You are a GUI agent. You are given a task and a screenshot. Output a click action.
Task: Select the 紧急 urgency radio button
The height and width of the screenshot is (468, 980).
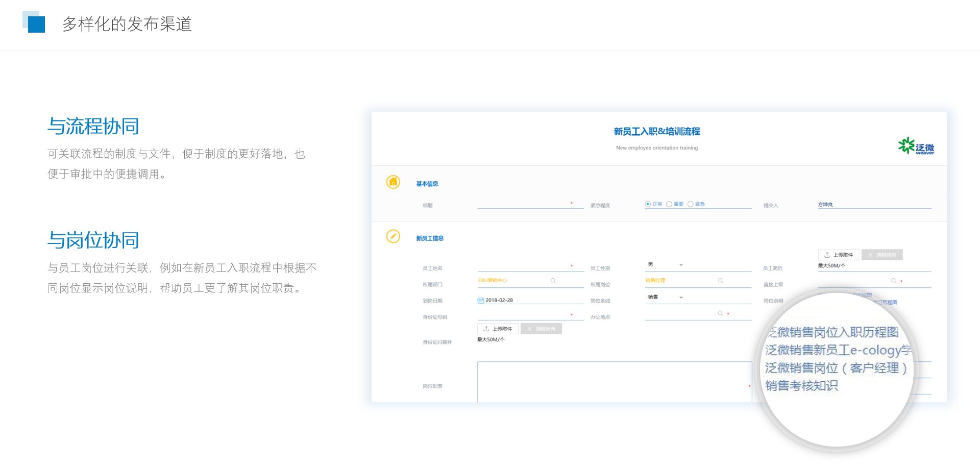(x=690, y=204)
